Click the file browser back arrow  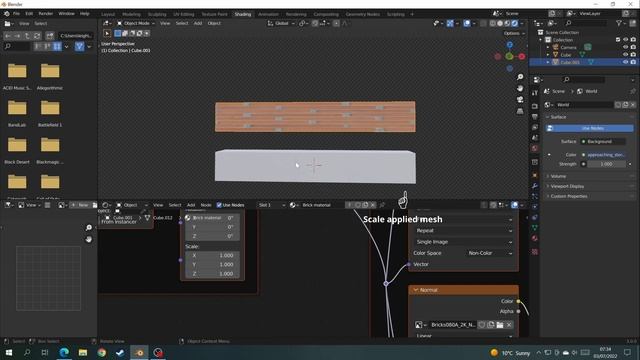point(8,36)
